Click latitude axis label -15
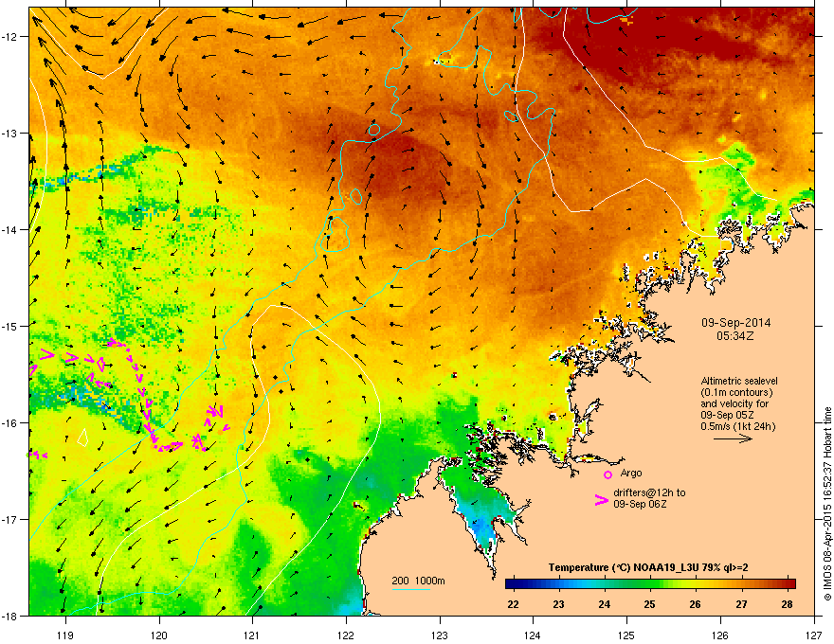 click(9, 326)
